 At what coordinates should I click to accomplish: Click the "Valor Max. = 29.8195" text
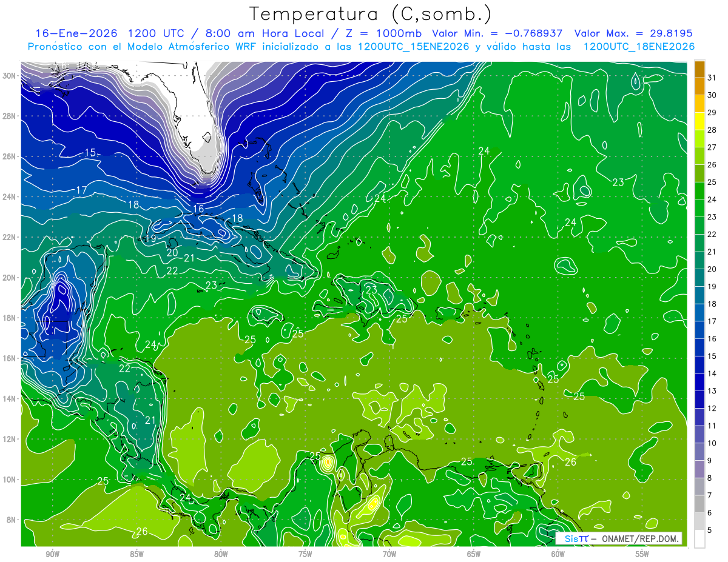point(633,33)
